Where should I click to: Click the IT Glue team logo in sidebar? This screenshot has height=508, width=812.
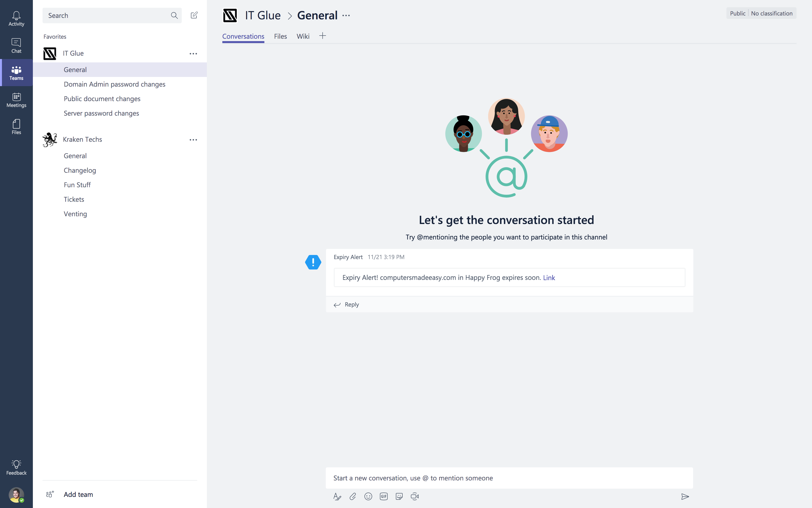50,53
